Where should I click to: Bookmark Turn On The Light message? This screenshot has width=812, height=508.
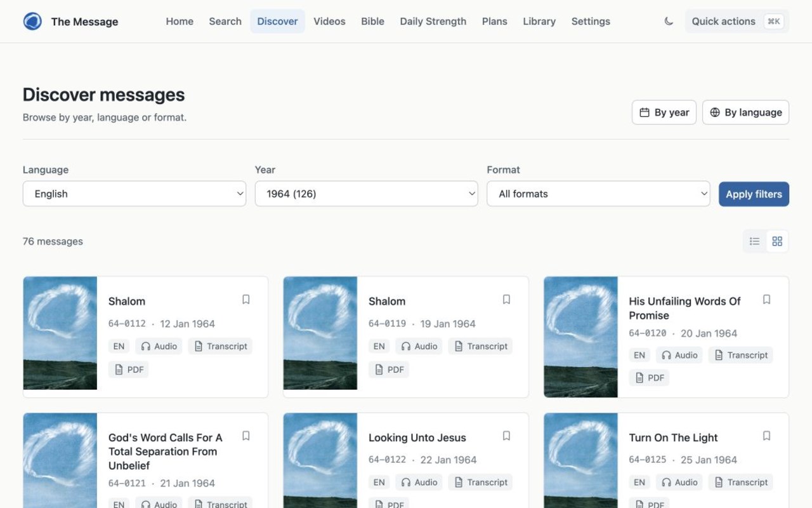[766, 436]
